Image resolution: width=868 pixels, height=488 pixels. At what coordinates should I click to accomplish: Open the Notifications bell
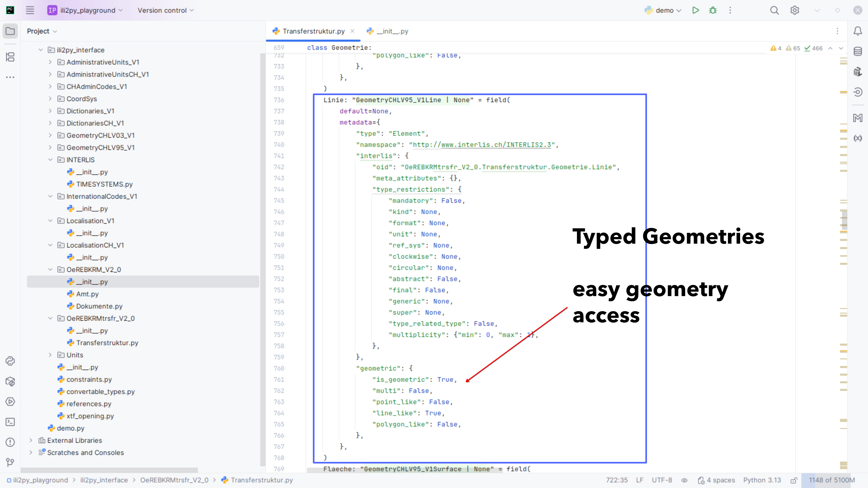(x=858, y=31)
